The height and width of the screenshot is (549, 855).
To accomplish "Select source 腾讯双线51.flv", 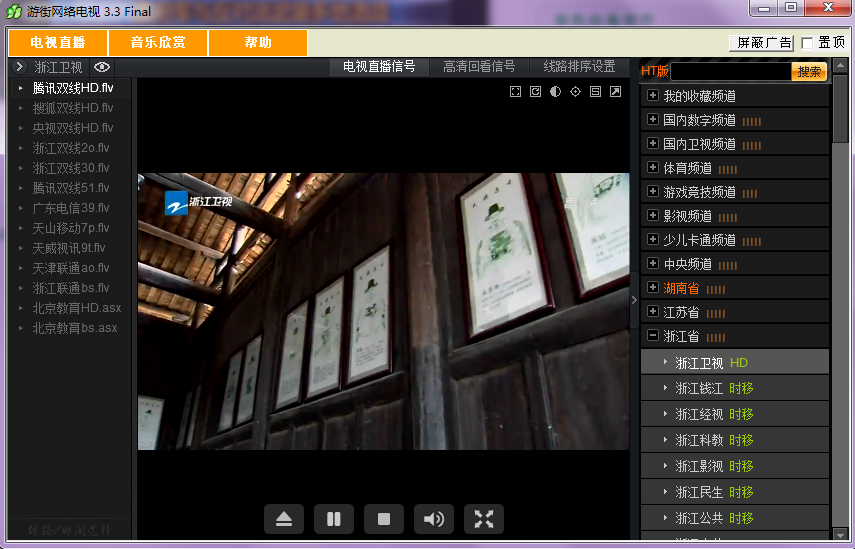I will [71, 188].
